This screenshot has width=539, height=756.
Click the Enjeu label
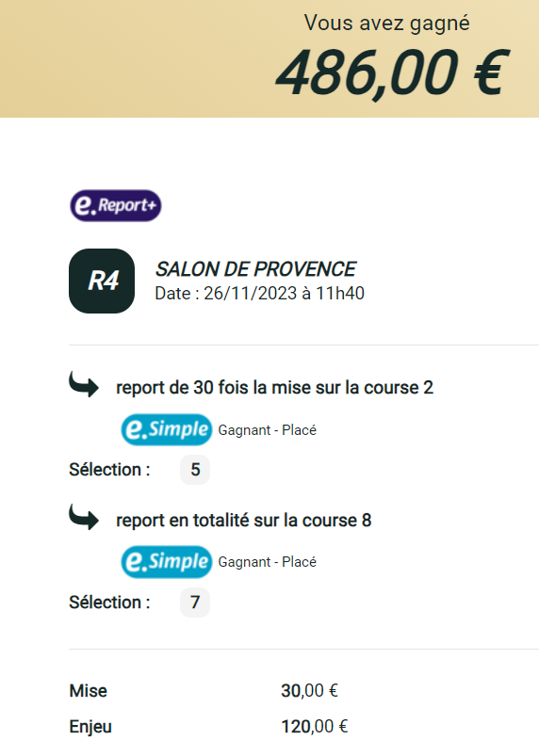tap(90, 727)
